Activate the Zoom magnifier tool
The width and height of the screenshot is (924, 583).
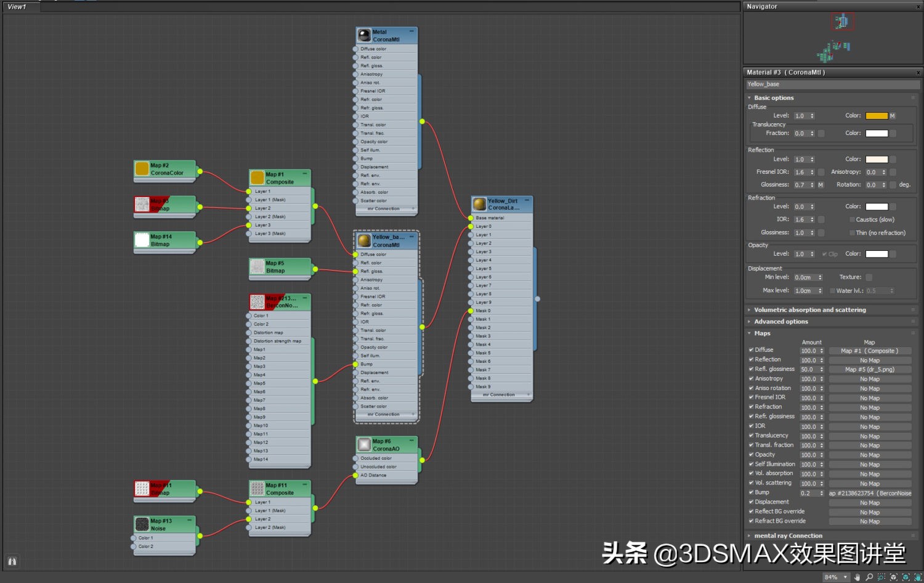(x=869, y=577)
